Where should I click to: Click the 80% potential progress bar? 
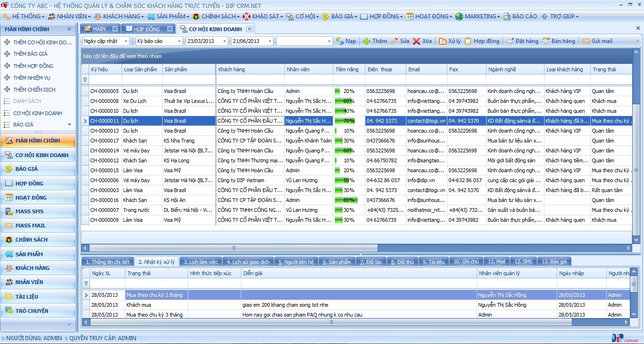346,200
